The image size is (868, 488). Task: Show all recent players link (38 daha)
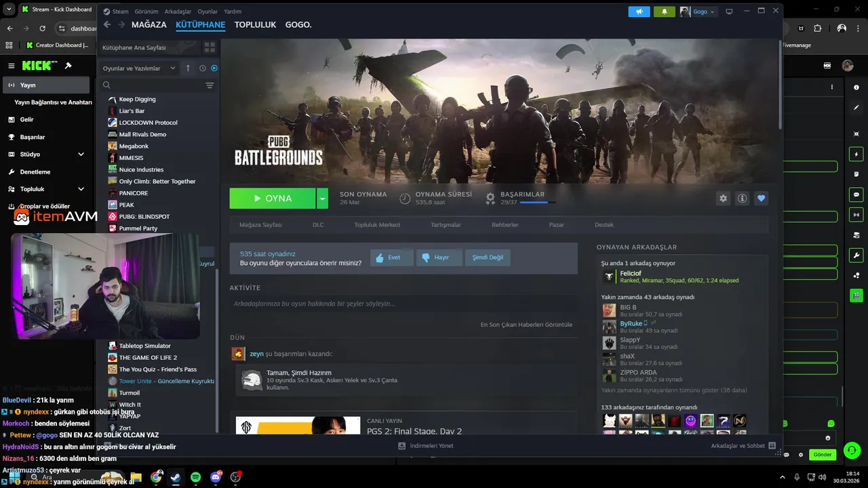coord(674,390)
